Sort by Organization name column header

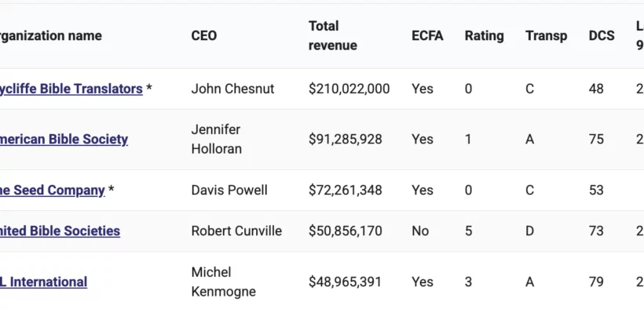pos(51,36)
